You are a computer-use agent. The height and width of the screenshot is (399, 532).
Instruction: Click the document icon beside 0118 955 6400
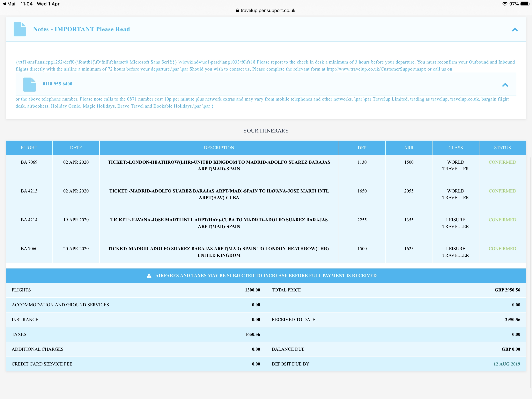tap(29, 85)
